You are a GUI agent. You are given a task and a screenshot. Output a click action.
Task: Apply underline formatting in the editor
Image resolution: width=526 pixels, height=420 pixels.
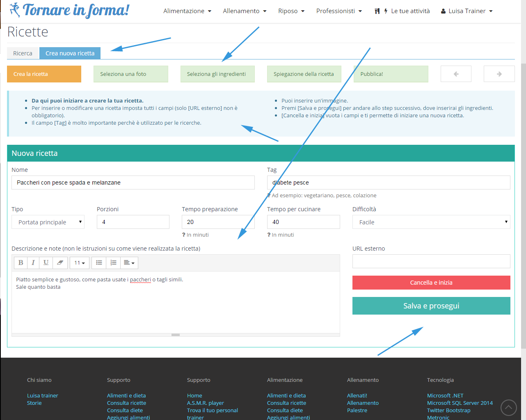point(46,263)
